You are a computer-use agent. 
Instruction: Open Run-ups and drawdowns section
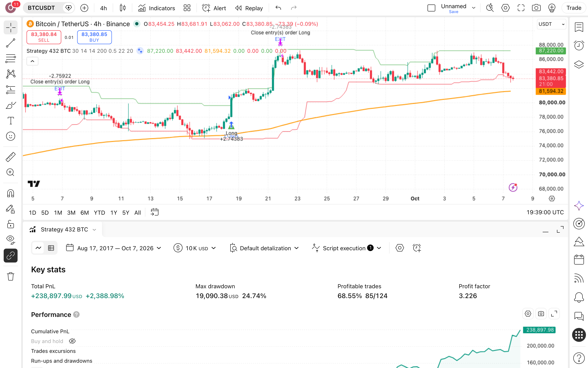point(61,361)
